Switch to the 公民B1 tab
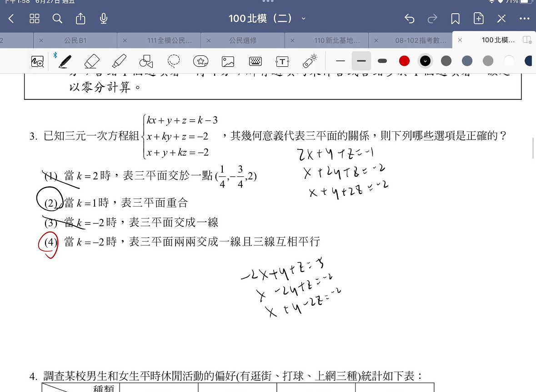The width and height of the screenshot is (536, 392). (75, 40)
